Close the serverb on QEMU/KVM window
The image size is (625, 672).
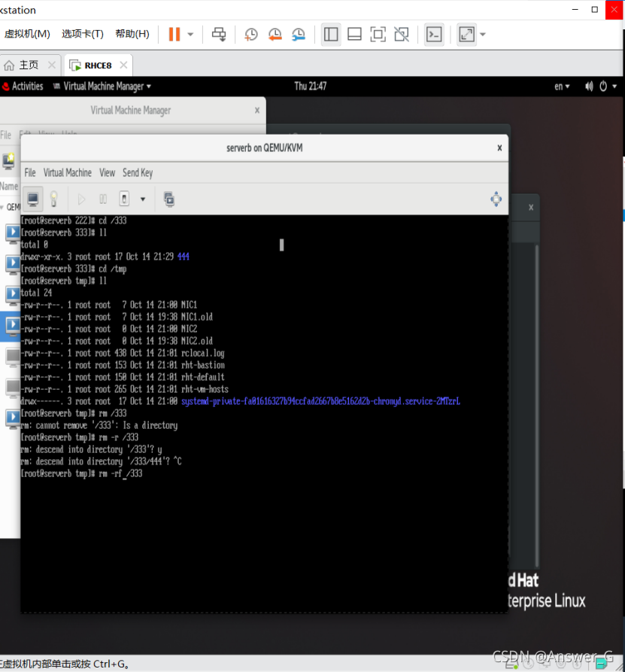499,147
